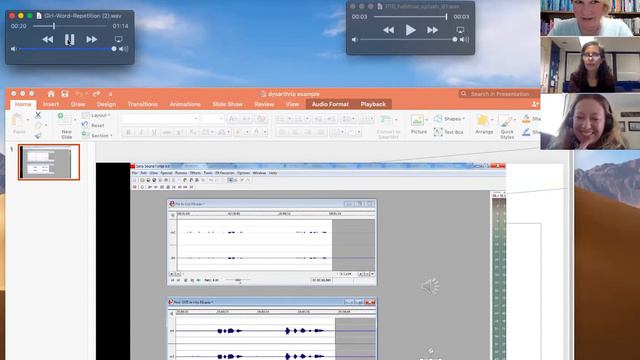The width and height of the screenshot is (640, 360).
Task: Toggle Italic formatting
Action: [141, 132]
